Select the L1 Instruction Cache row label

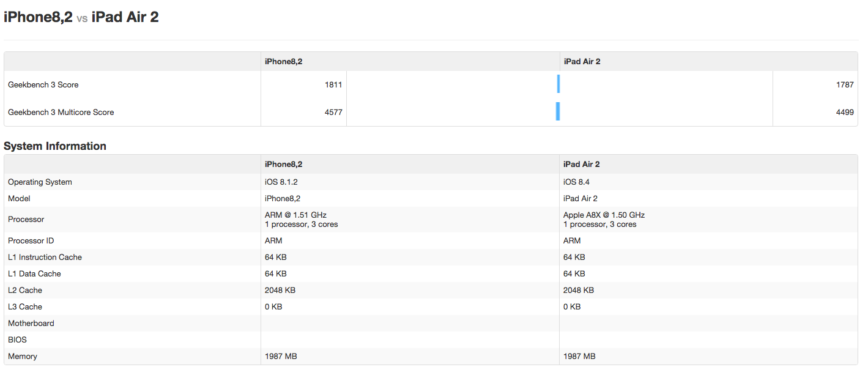coord(45,258)
